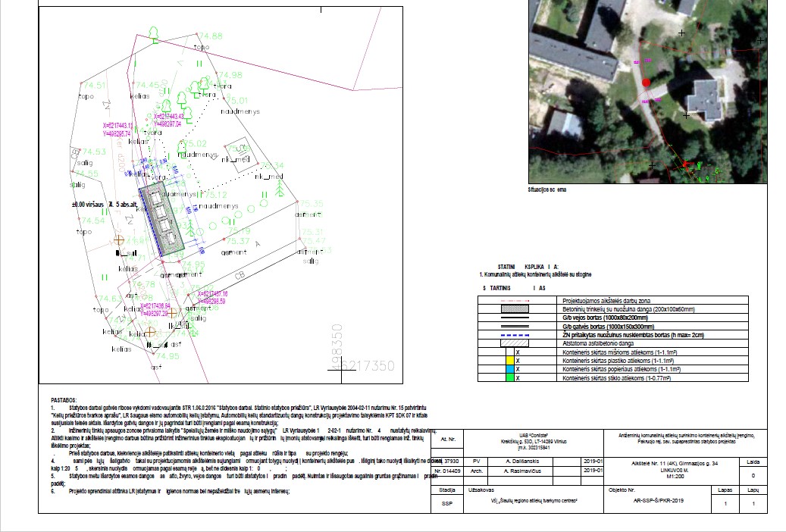Image resolution: width=786 pixels, height=532 pixels.
Task: Click the 'SSP' stage cell
Action: tap(446, 503)
